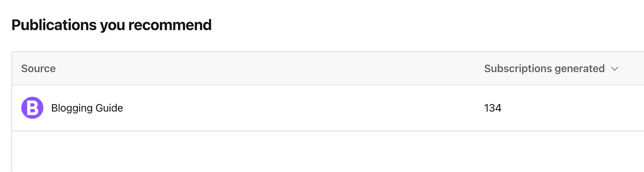The image size is (644, 172).
Task: Select the Source column header
Action: (x=38, y=69)
